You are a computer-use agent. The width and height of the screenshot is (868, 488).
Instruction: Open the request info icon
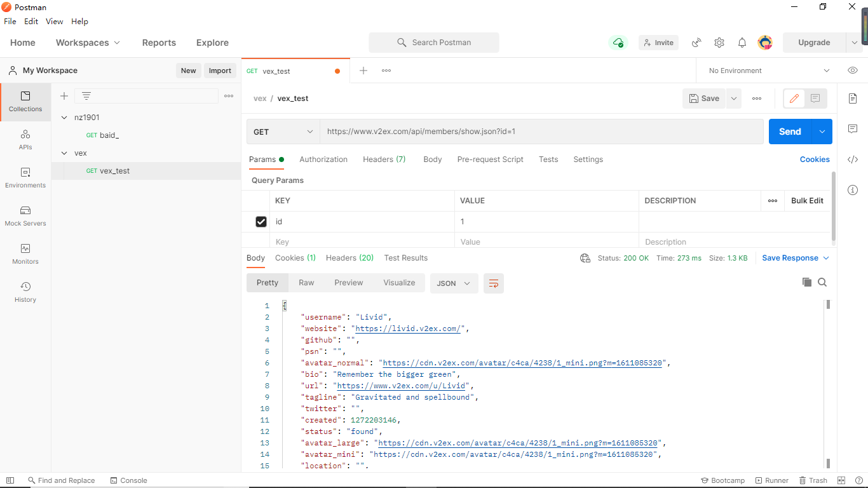pyautogui.click(x=853, y=190)
